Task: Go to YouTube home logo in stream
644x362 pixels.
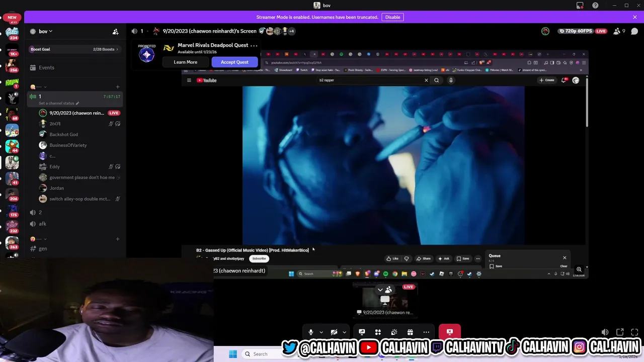Action: [x=207, y=80]
